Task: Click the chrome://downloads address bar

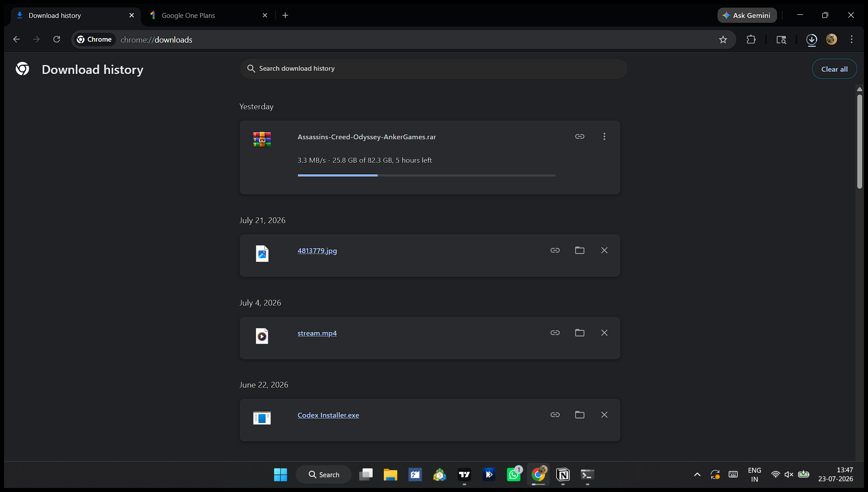Action: pos(403,39)
